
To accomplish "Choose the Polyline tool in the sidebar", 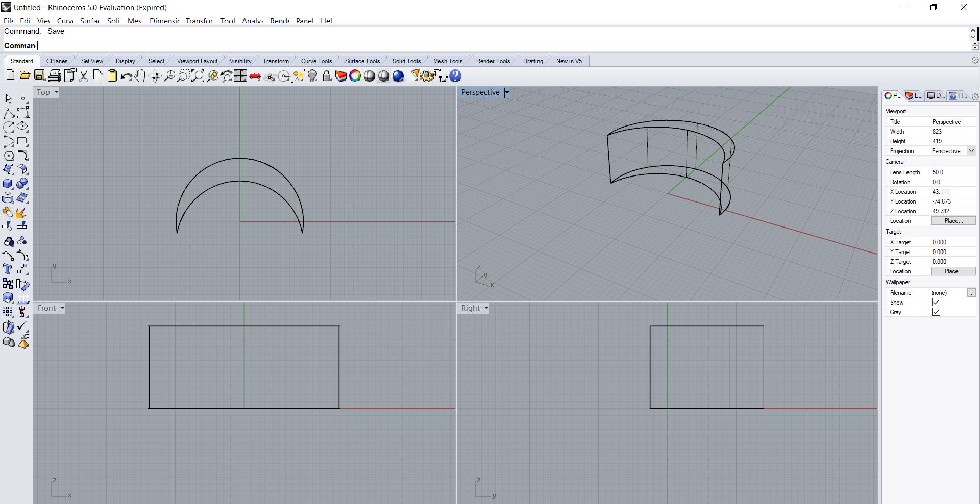I will pyautogui.click(x=8, y=113).
